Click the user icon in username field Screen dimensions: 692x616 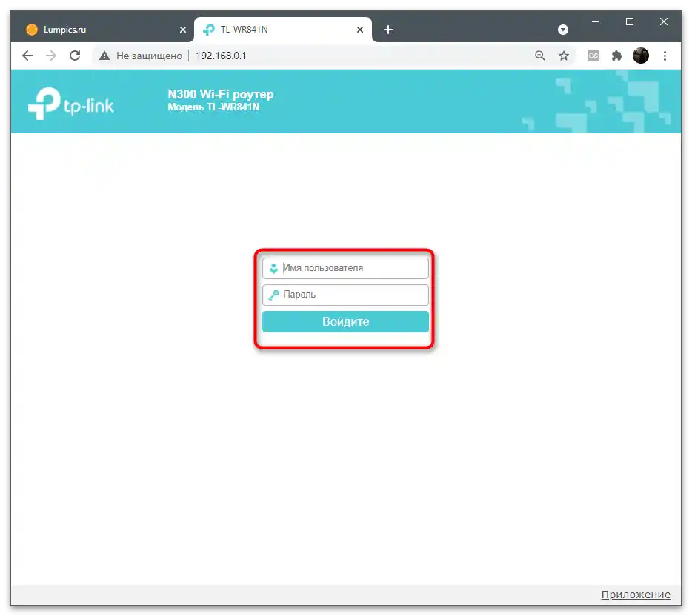273,268
